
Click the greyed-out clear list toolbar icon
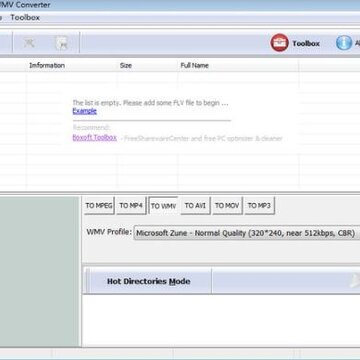(x=62, y=43)
